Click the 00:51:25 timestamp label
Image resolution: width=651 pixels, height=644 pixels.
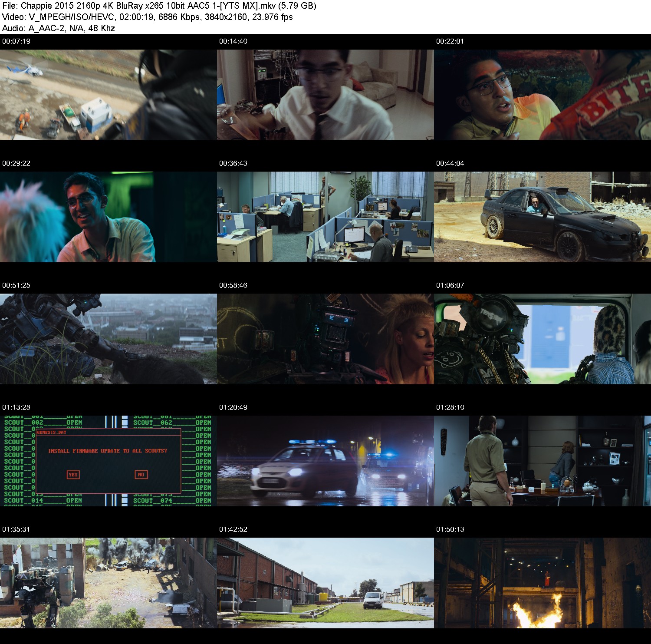point(16,285)
